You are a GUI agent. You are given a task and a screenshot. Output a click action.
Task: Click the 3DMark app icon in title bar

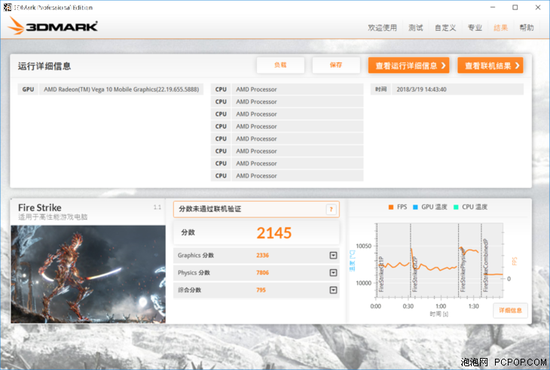point(7,7)
